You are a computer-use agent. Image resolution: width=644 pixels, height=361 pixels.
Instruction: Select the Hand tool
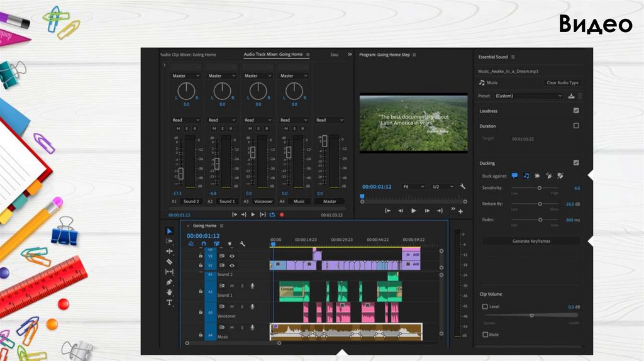click(x=169, y=292)
